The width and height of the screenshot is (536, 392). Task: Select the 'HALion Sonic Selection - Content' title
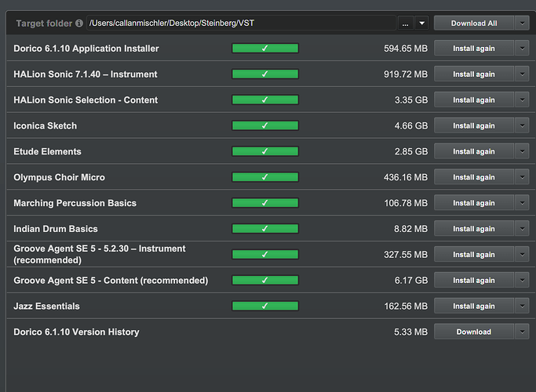tap(86, 100)
